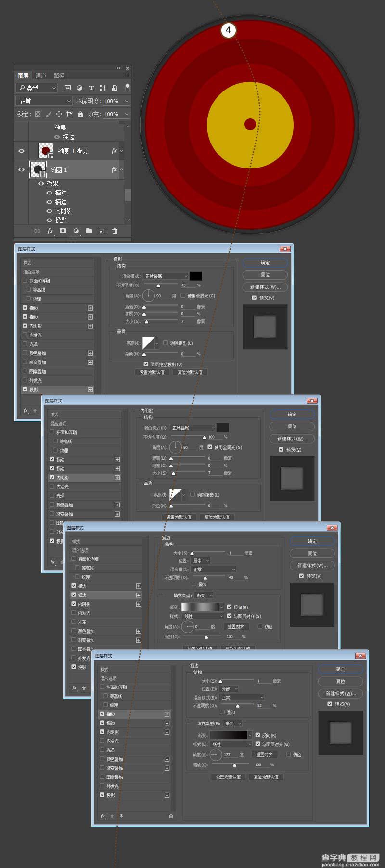Viewport: 385px width, 868px height.
Task: Click 新建样式(W) in drop shadow dialog
Action: tap(265, 287)
